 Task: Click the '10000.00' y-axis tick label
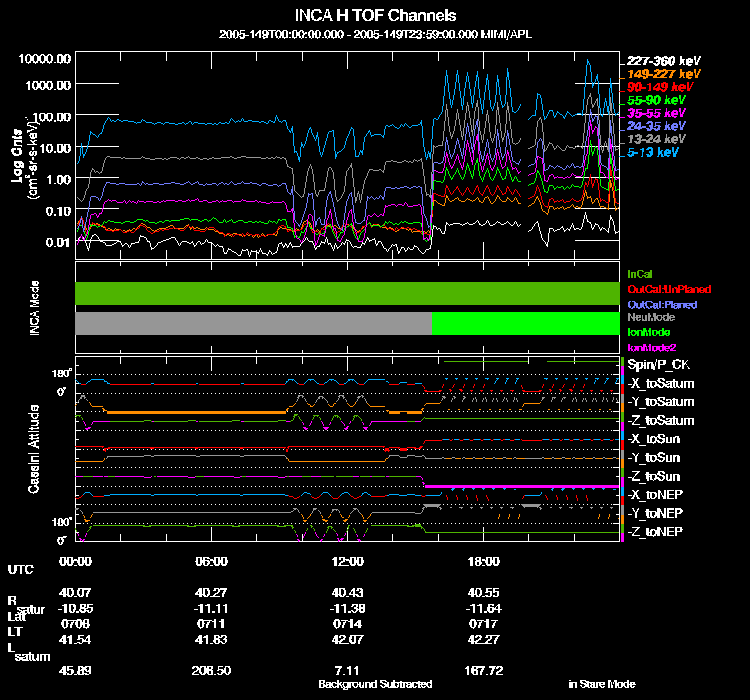point(44,58)
